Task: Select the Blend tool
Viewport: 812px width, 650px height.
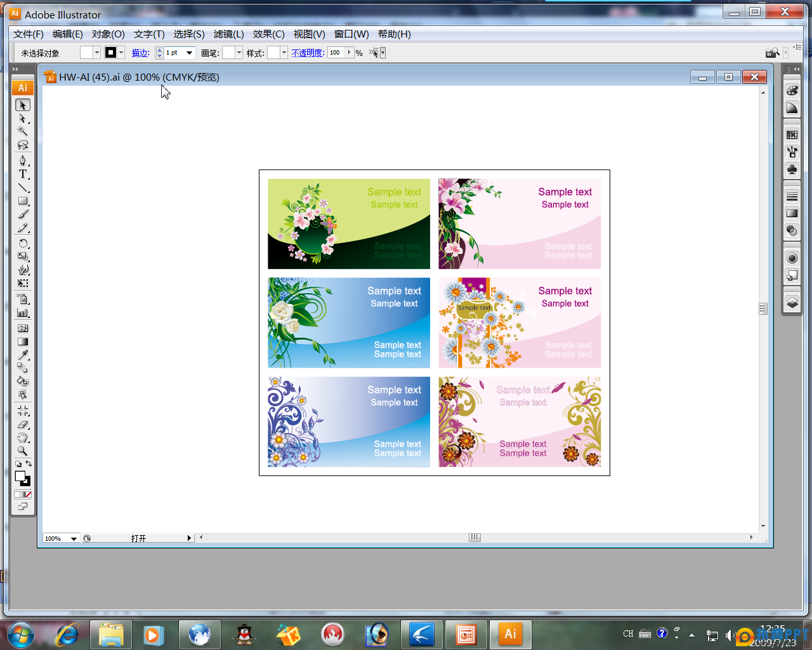Action: click(23, 368)
